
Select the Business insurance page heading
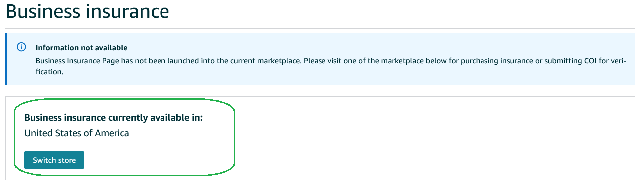(x=87, y=11)
